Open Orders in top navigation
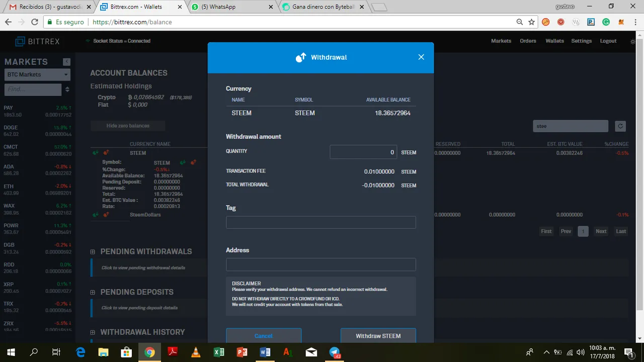 [528, 41]
